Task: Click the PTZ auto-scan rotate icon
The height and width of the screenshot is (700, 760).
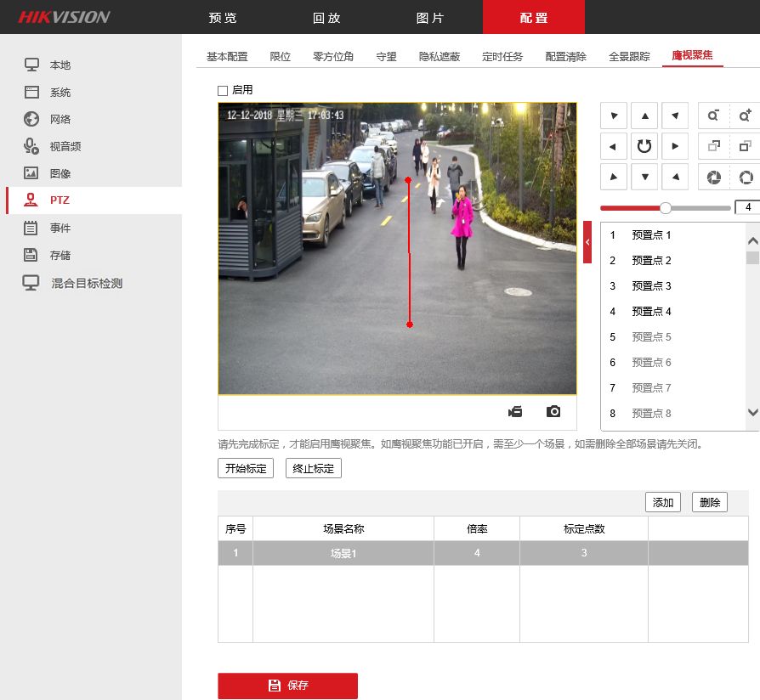Action: pyautogui.click(x=644, y=146)
